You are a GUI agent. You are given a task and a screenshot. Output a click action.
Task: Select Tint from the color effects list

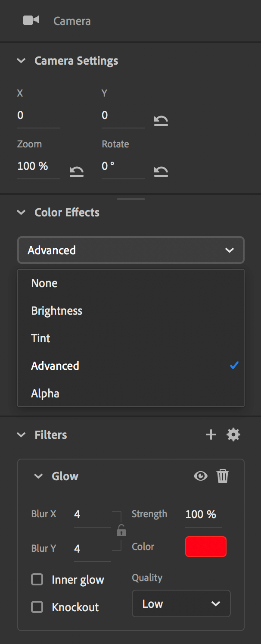tap(41, 338)
